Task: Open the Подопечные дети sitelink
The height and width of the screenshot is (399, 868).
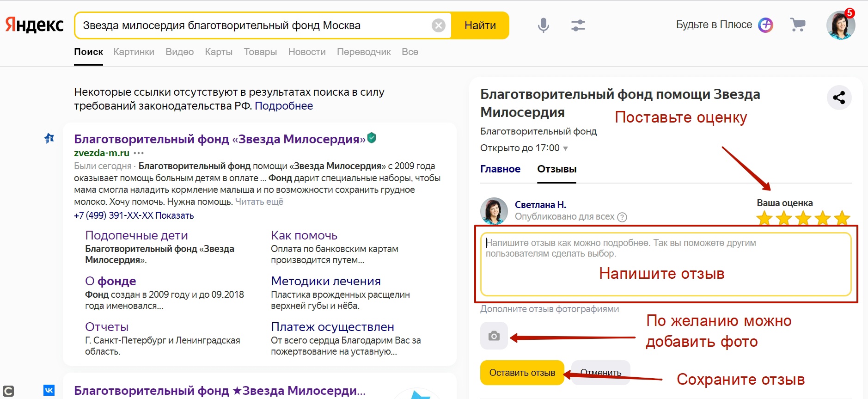Action: [x=136, y=235]
